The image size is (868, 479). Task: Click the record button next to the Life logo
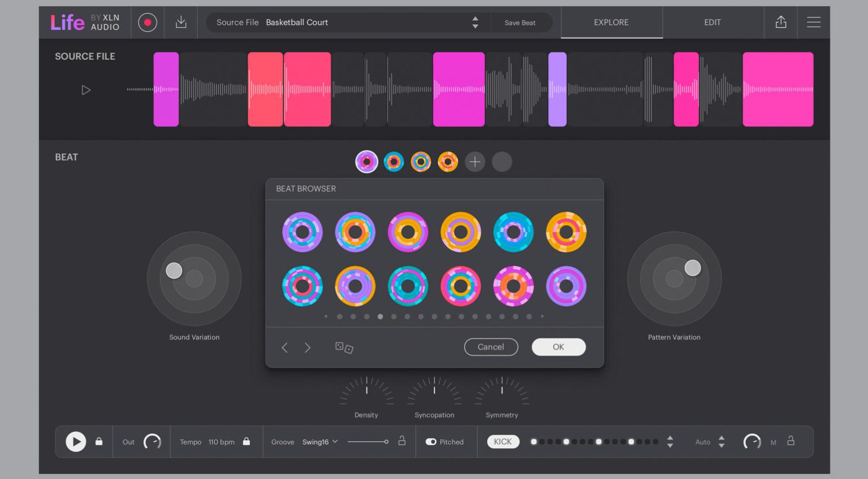pos(147,23)
